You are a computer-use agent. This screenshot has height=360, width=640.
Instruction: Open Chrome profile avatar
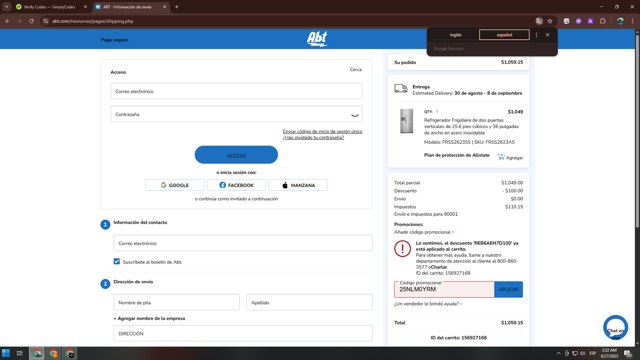coord(620,21)
